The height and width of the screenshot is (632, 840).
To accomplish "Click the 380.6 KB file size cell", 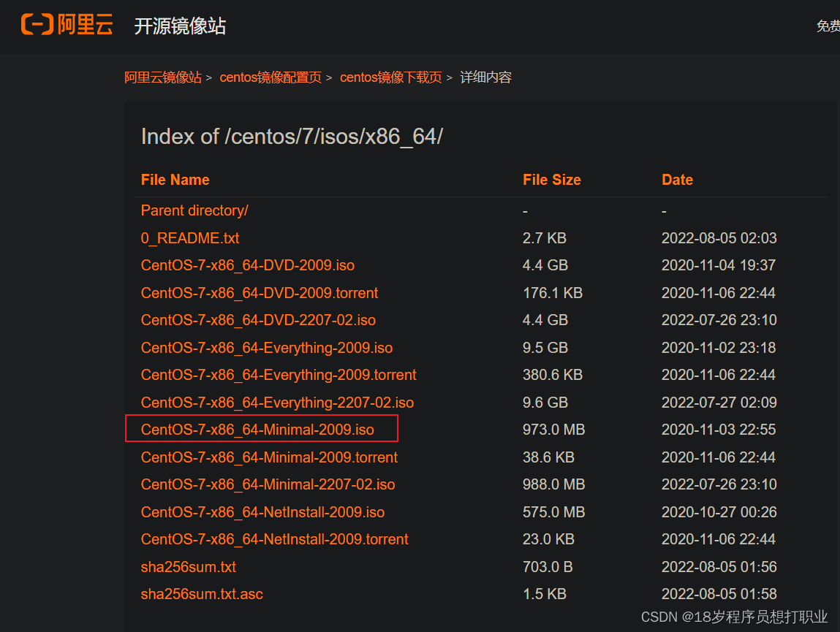I will coord(552,374).
